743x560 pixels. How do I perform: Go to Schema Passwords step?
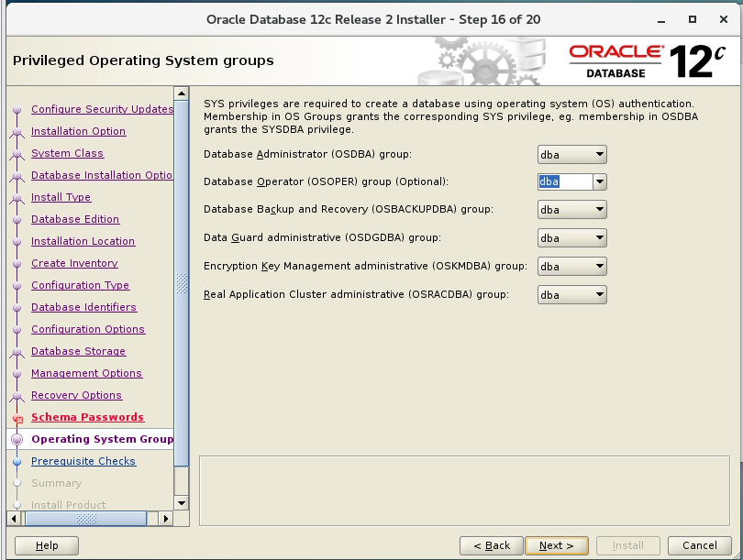coord(88,417)
